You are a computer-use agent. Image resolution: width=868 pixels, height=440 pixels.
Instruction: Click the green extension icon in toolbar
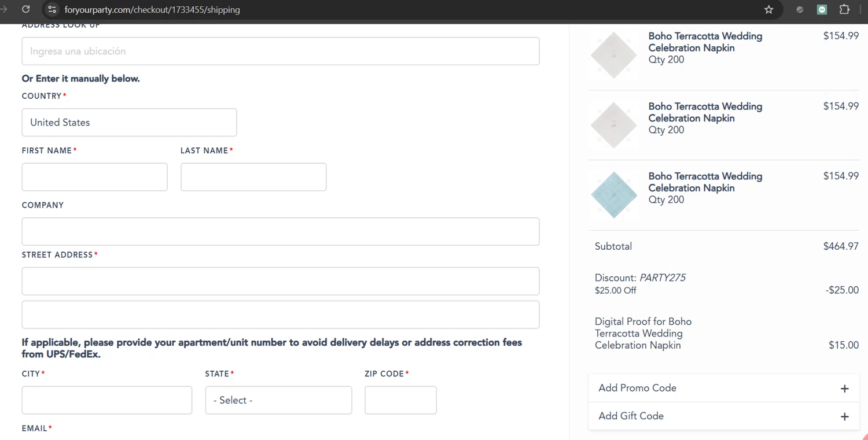[822, 9]
